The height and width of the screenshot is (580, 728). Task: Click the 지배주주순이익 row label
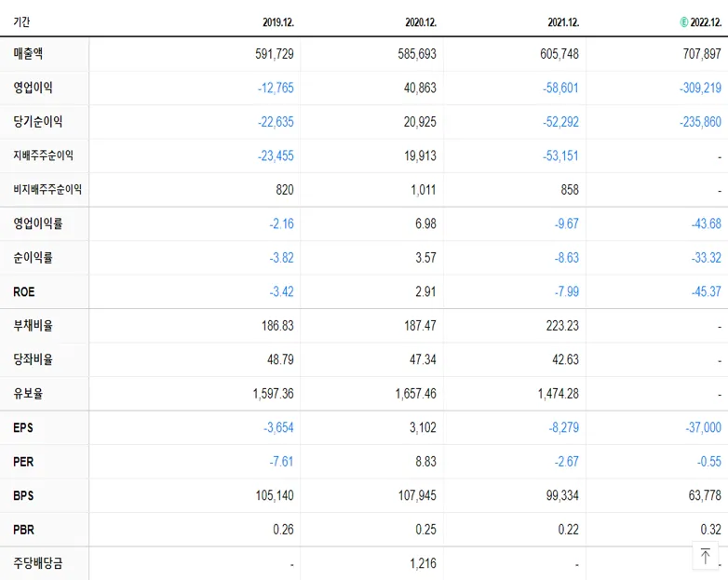coord(43,155)
